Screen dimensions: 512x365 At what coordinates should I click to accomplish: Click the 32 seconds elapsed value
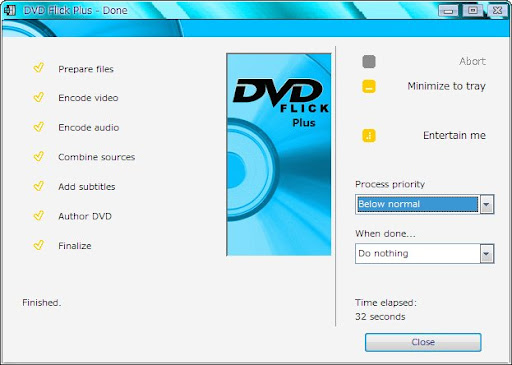tap(380, 317)
